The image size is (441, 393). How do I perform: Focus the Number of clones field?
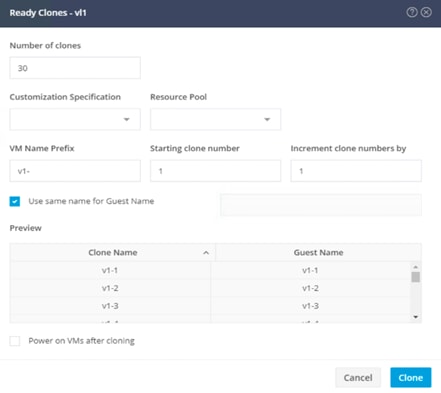(x=75, y=68)
